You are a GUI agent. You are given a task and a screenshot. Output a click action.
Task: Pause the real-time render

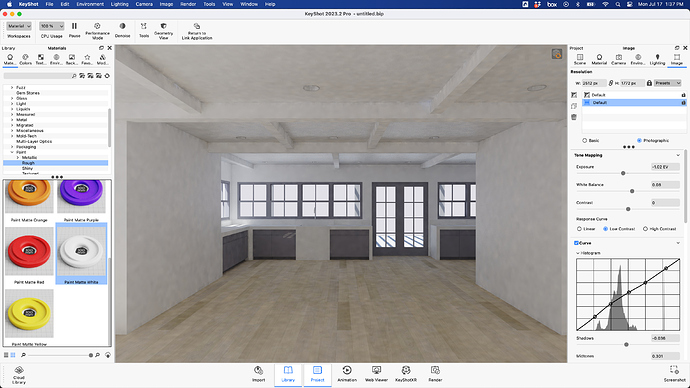tap(74, 30)
